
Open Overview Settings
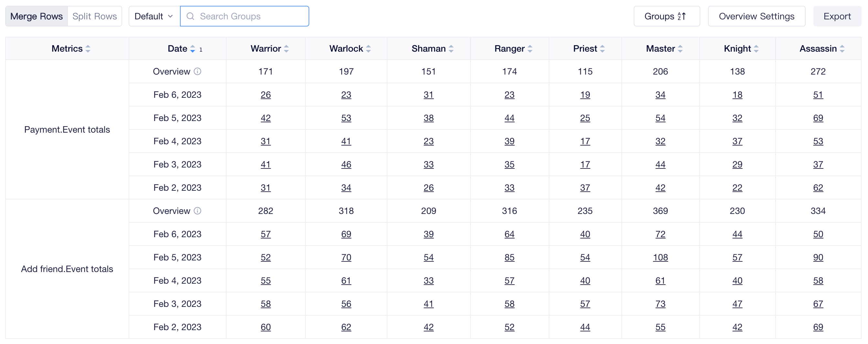tap(756, 16)
